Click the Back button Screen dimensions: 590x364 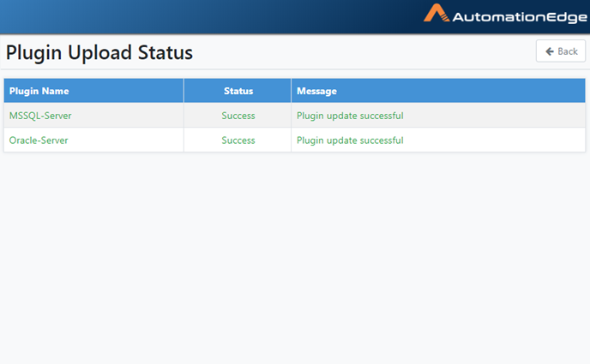[561, 51]
